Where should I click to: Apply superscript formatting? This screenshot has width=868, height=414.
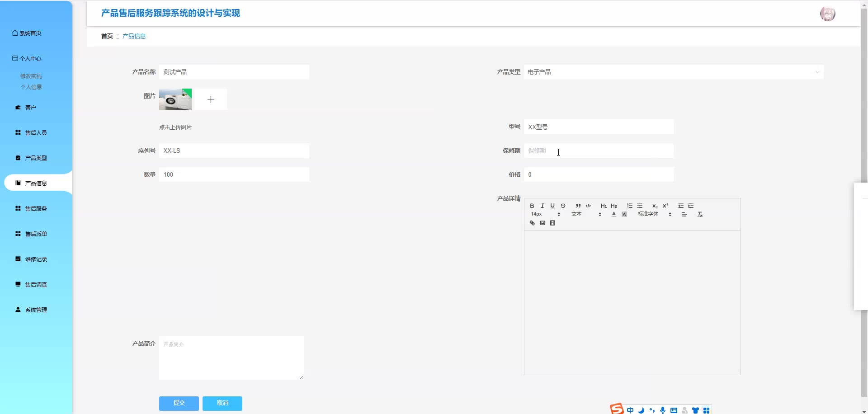click(665, 206)
